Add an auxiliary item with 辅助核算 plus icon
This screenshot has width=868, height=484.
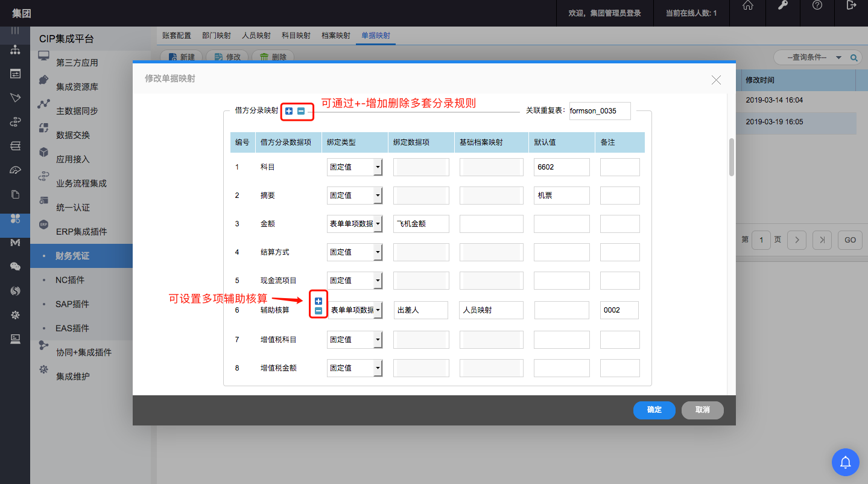pyautogui.click(x=318, y=301)
